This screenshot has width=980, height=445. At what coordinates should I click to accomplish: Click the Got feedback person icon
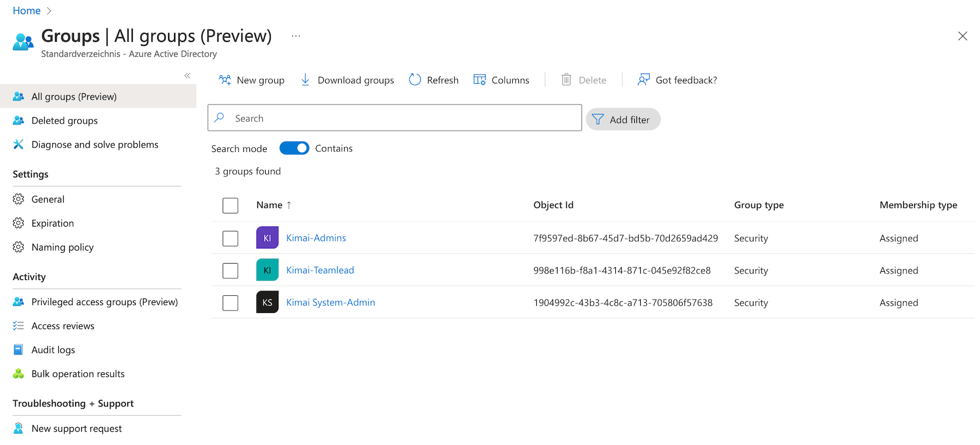(x=644, y=80)
